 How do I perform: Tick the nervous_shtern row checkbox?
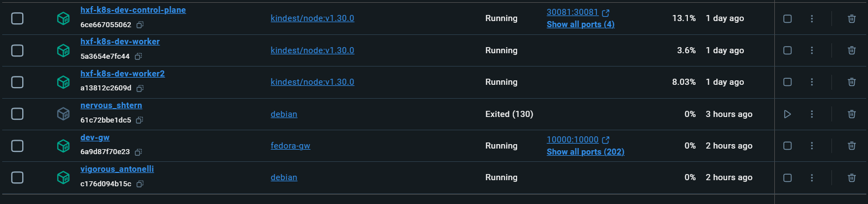pos(17,114)
